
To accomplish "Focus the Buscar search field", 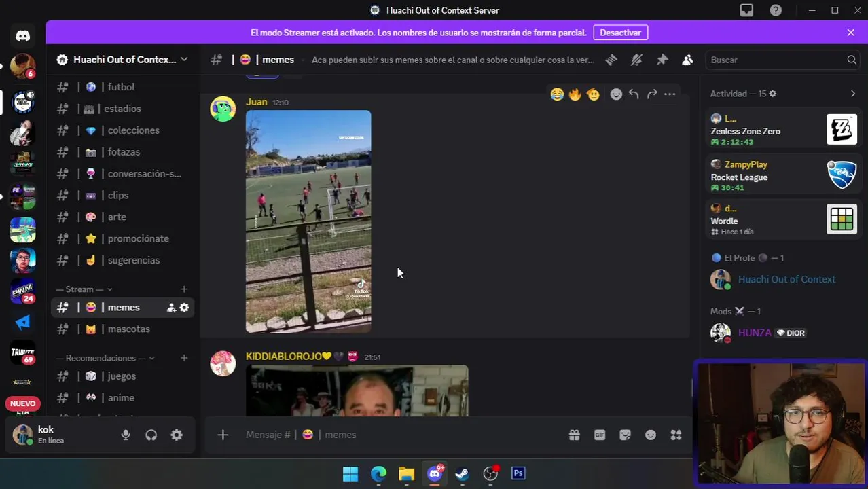I will (782, 60).
